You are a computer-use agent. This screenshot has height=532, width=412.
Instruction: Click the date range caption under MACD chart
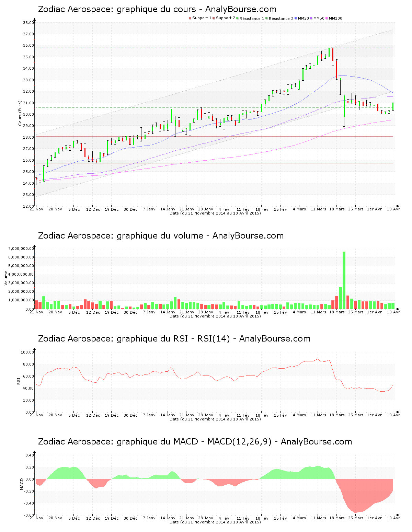(215, 522)
